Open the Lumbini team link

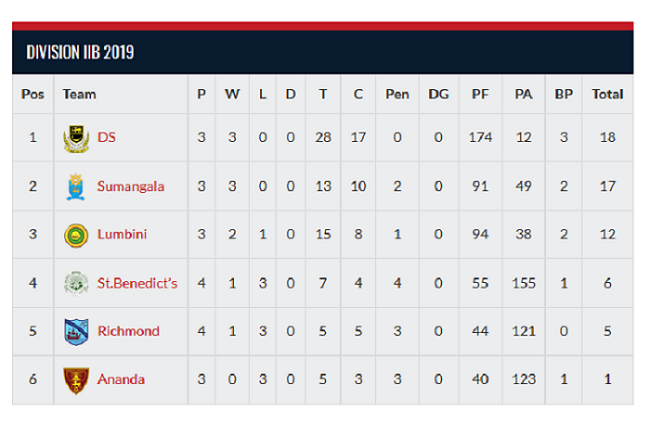(120, 234)
